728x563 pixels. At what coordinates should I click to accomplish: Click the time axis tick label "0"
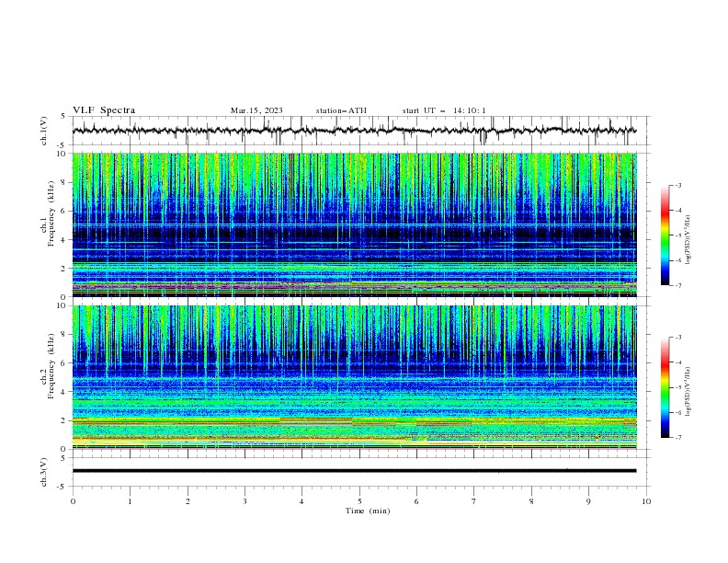point(73,501)
